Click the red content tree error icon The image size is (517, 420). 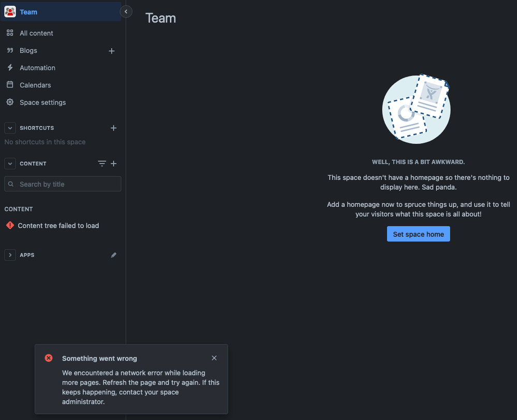10,225
